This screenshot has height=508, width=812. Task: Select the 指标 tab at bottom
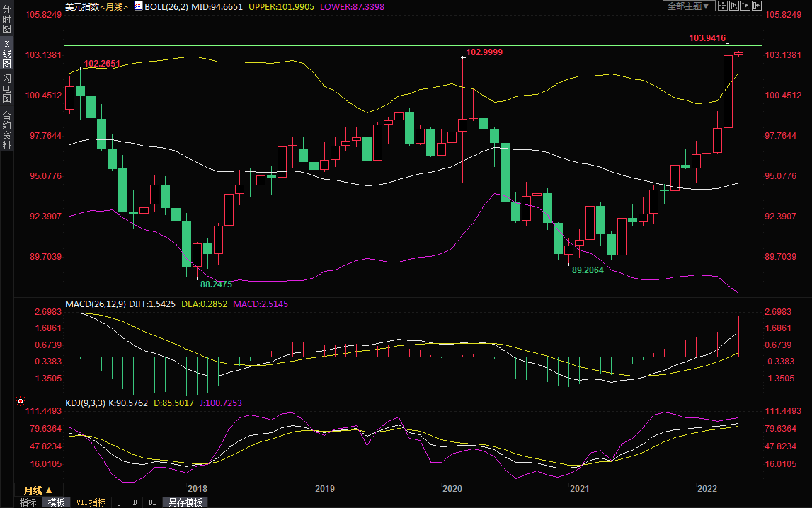pos(28,502)
